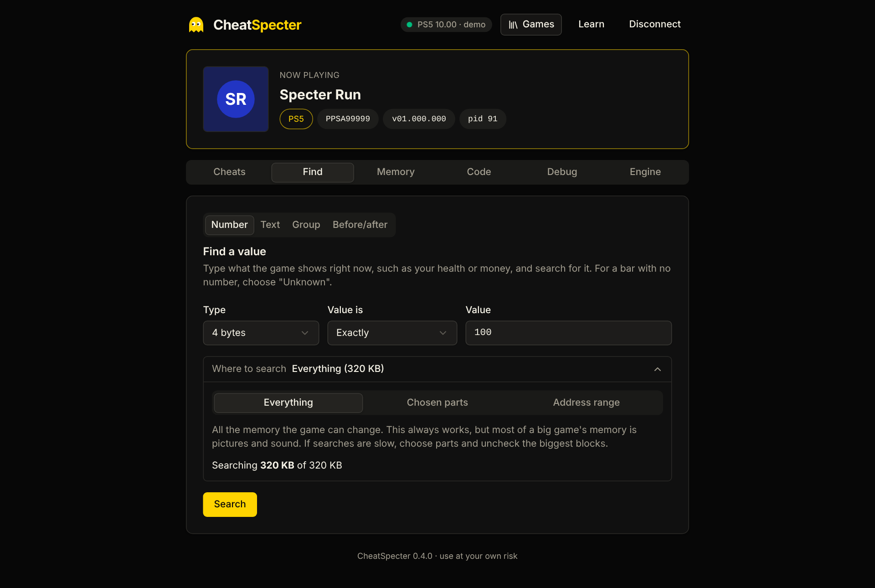Select the Find tab
This screenshot has width=875, height=588.
(313, 172)
